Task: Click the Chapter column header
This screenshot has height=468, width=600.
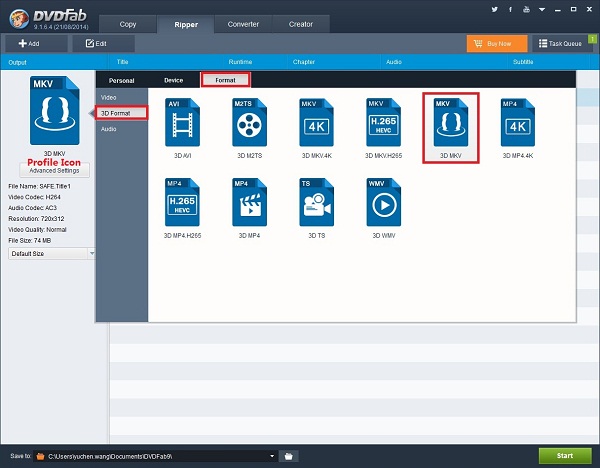Action: point(304,62)
